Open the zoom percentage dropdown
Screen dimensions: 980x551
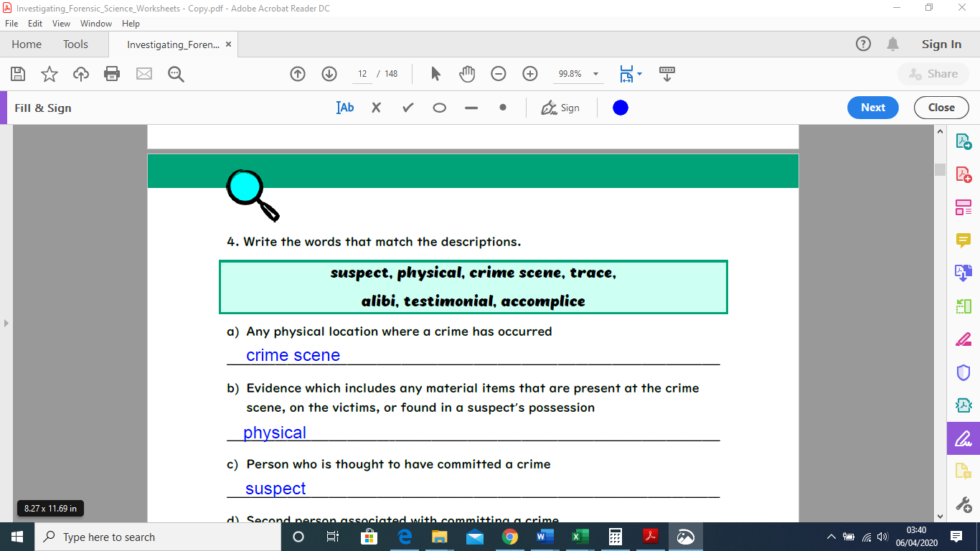click(x=595, y=73)
